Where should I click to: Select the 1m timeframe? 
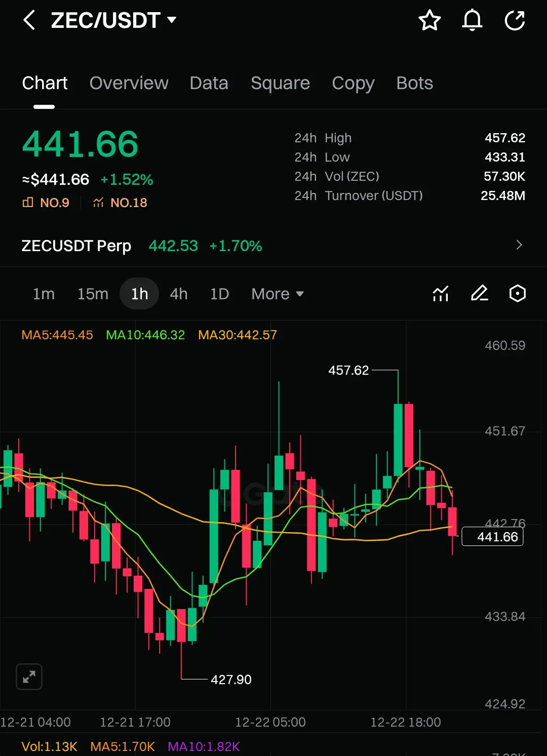(x=44, y=294)
